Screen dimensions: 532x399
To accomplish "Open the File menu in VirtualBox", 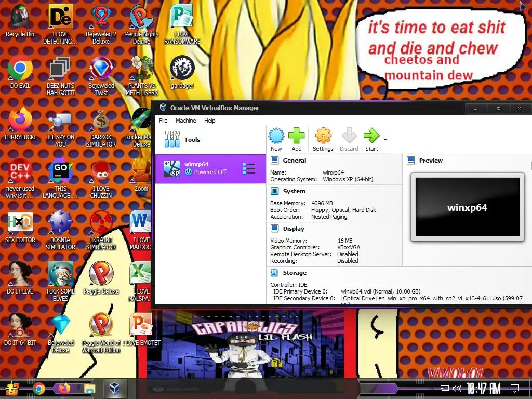I will click(x=163, y=121).
